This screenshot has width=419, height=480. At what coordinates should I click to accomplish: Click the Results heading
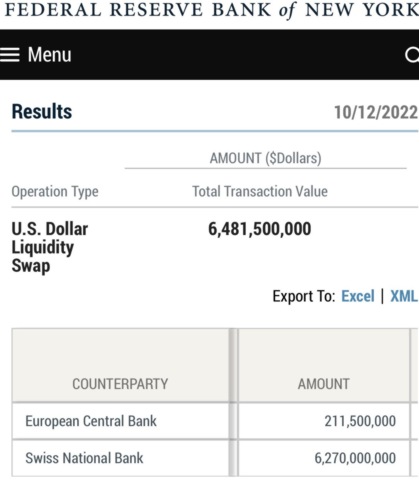click(42, 111)
